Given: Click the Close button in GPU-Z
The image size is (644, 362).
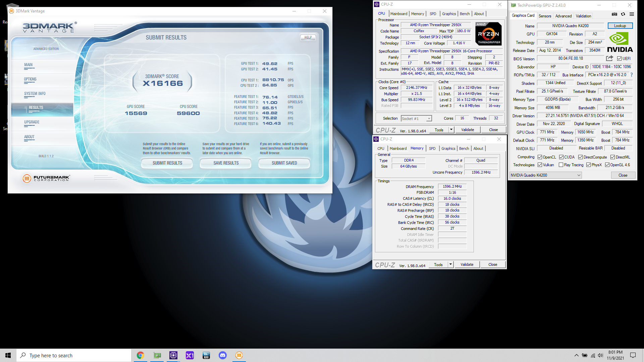Looking at the screenshot, I should (623, 175).
